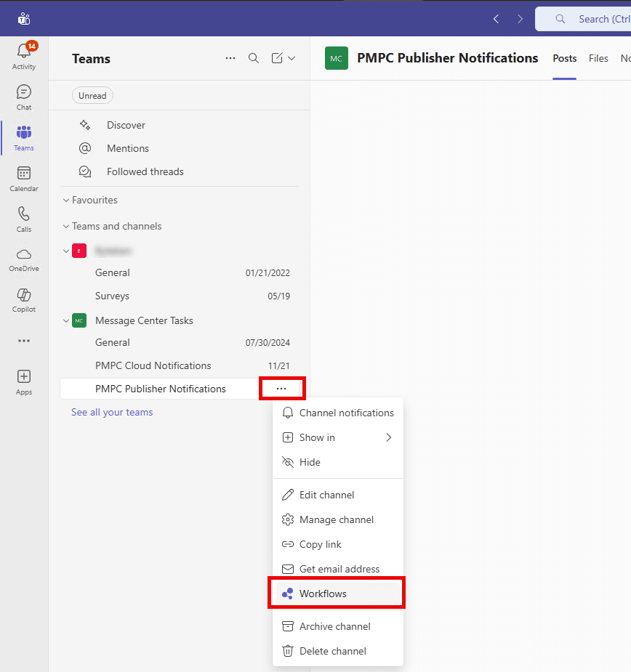Open OneDrive from the sidebar
The image size is (631, 672).
[x=24, y=259]
